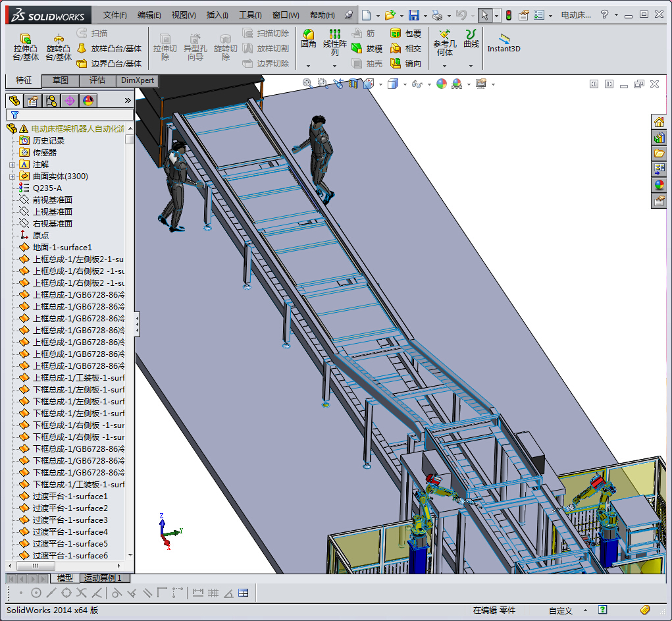
Task: Toggle the feature tree filter funnel
Action: tap(14, 115)
